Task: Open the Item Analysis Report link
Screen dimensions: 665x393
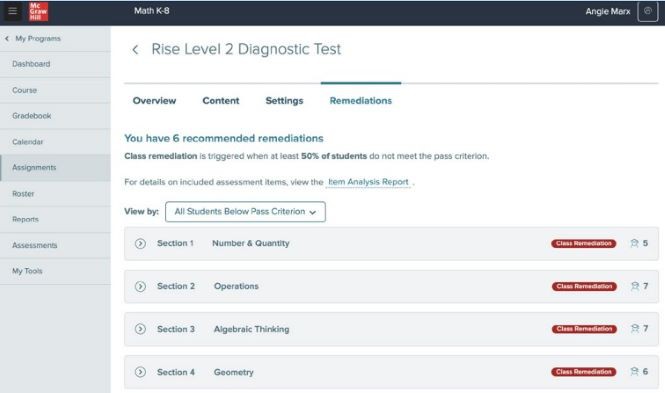Action: [368, 182]
